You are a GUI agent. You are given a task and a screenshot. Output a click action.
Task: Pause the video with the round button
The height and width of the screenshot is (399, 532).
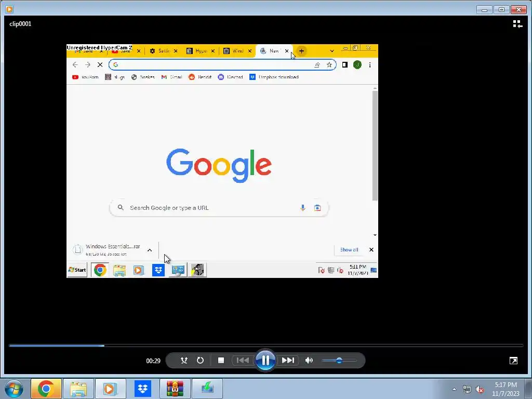click(265, 361)
